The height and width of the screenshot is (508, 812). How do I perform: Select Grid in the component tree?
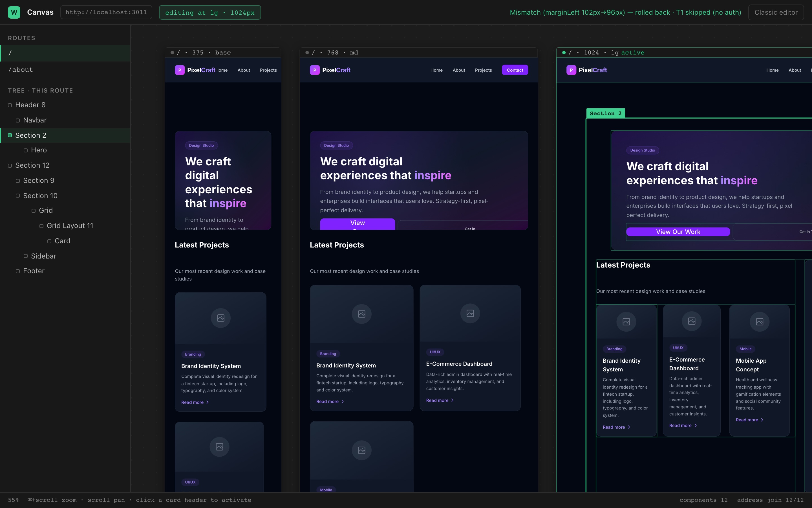(65, 210)
